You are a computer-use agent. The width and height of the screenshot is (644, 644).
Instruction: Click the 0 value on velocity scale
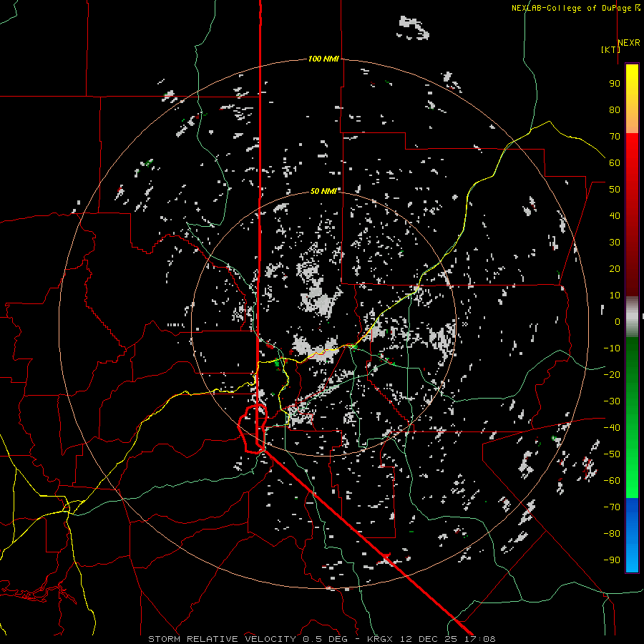pos(618,321)
